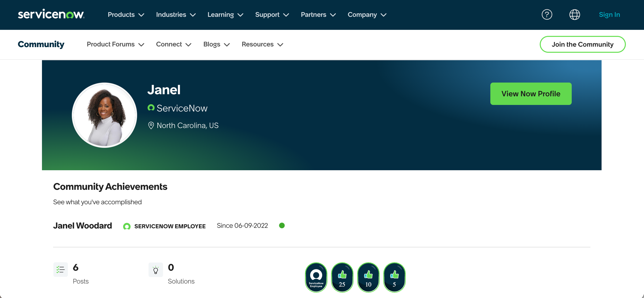
Task: Open the Blogs menu
Action: click(212, 44)
